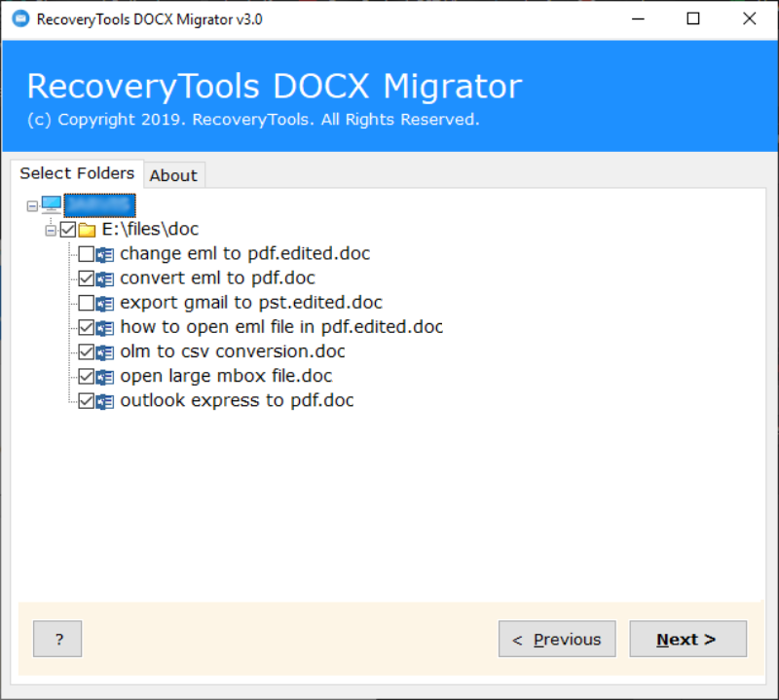Collapse the E:\files\doc folder node
The width and height of the screenshot is (779, 700).
click(51, 230)
